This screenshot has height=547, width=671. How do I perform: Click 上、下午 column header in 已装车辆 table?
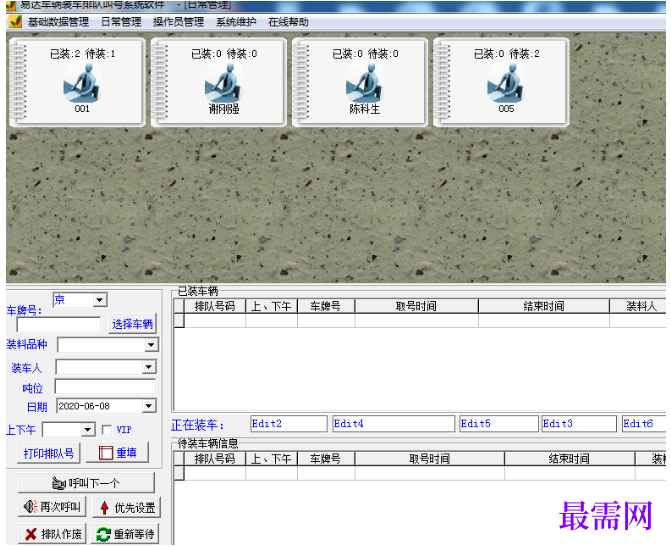[271, 306]
